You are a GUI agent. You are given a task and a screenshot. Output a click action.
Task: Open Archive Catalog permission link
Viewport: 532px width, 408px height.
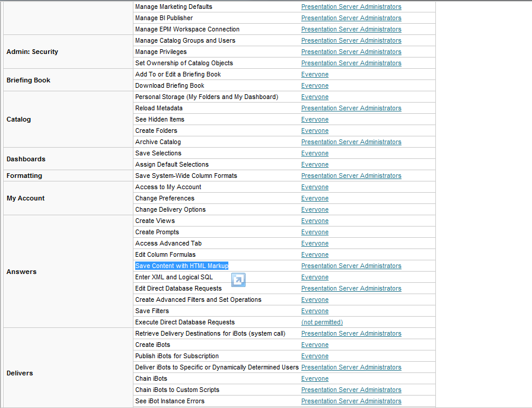tap(351, 142)
